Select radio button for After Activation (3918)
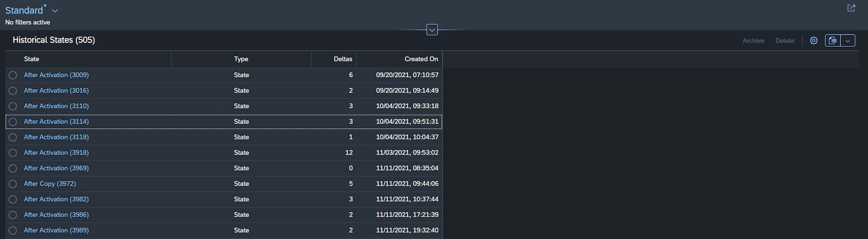 point(13,153)
